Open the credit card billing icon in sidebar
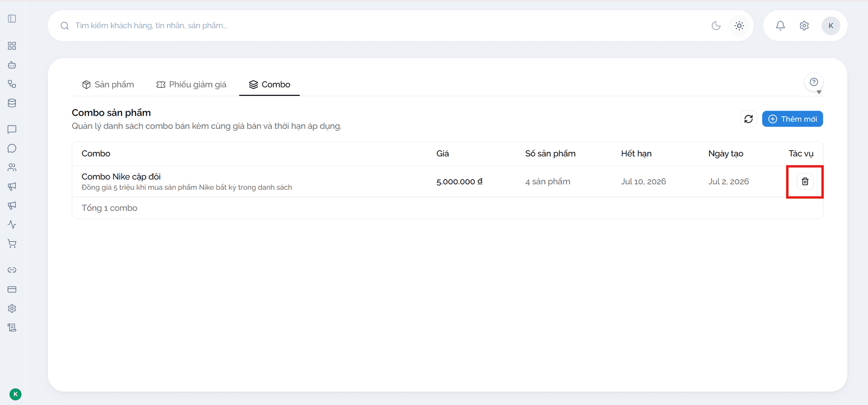The width and height of the screenshot is (868, 405). coord(12,289)
